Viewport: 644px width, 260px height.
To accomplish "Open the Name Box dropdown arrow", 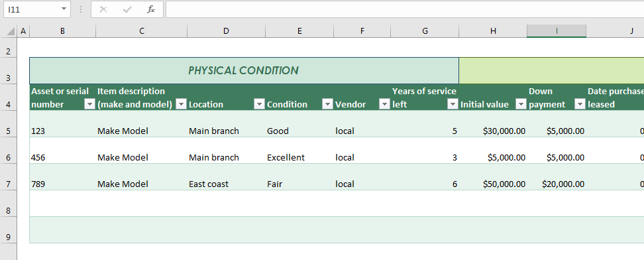I will (x=64, y=9).
